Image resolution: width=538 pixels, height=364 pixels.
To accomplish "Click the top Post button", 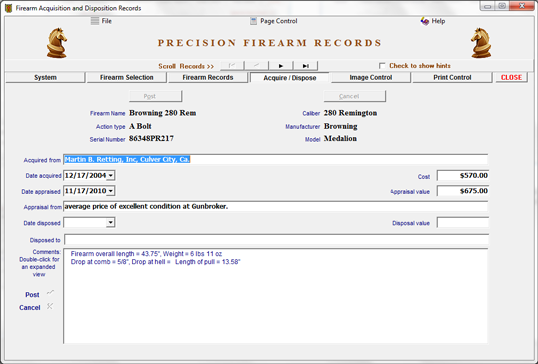I will (155, 96).
